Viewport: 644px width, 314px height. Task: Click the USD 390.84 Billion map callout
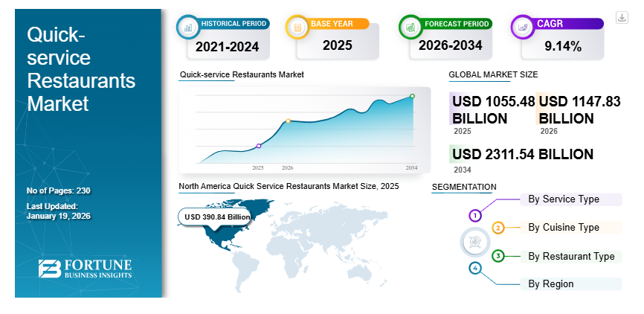pyautogui.click(x=216, y=217)
